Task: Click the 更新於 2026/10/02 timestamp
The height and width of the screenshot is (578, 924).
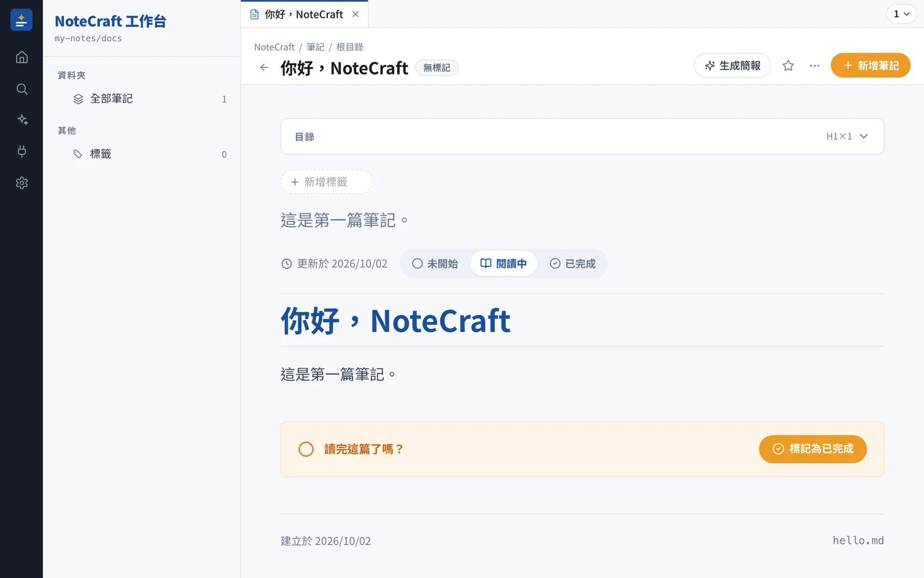Action: coord(334,264)
